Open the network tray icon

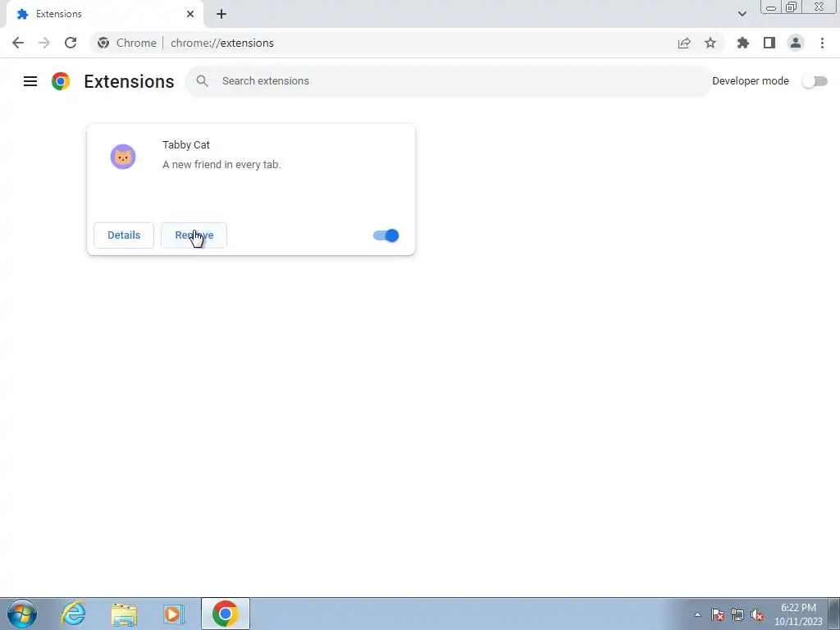pos(737,614)
